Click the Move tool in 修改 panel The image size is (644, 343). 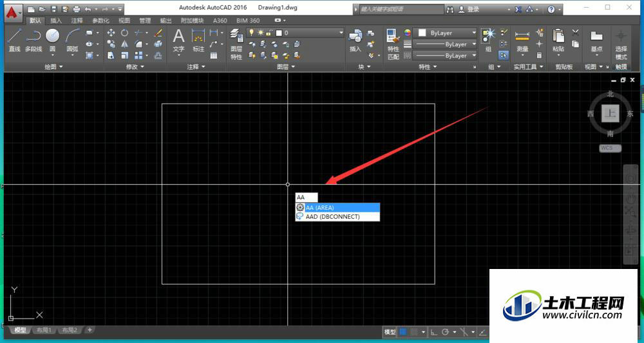pyautogui.click(x=111, y=33)
